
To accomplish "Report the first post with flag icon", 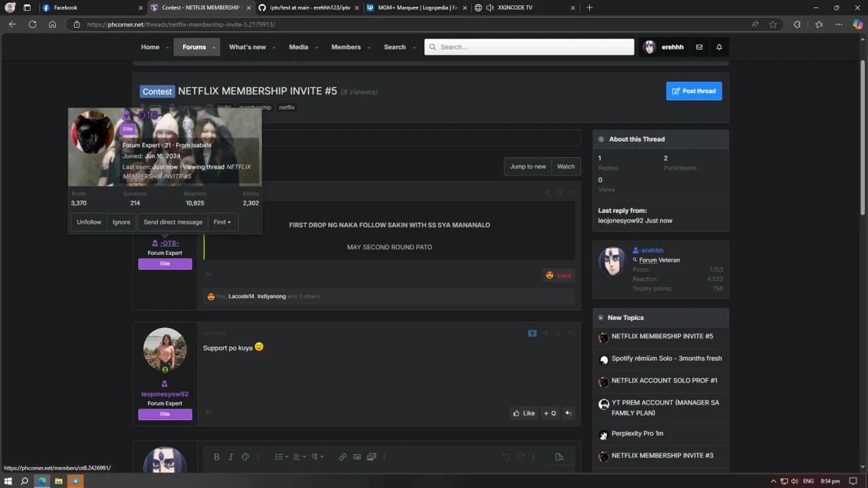I will point(209,274).
